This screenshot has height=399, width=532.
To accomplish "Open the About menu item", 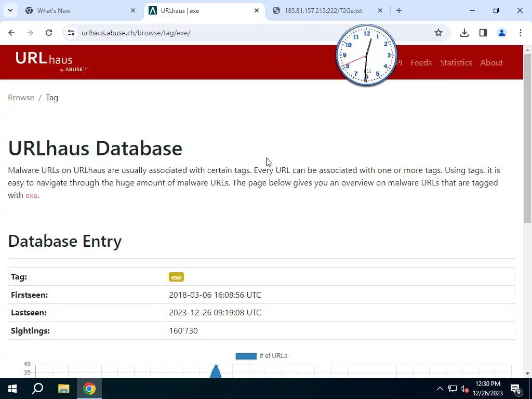I will click(491, 63).
